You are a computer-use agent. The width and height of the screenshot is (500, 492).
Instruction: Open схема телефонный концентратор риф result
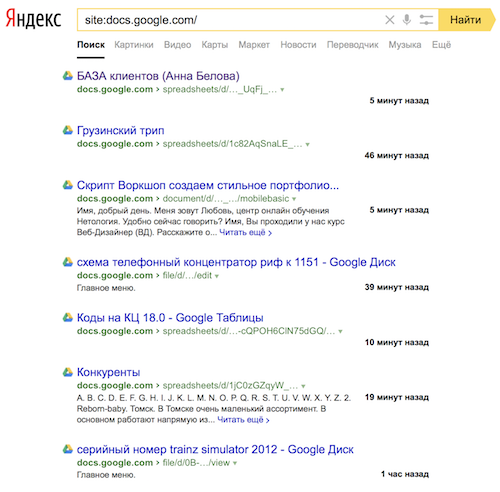click(236, 262)
